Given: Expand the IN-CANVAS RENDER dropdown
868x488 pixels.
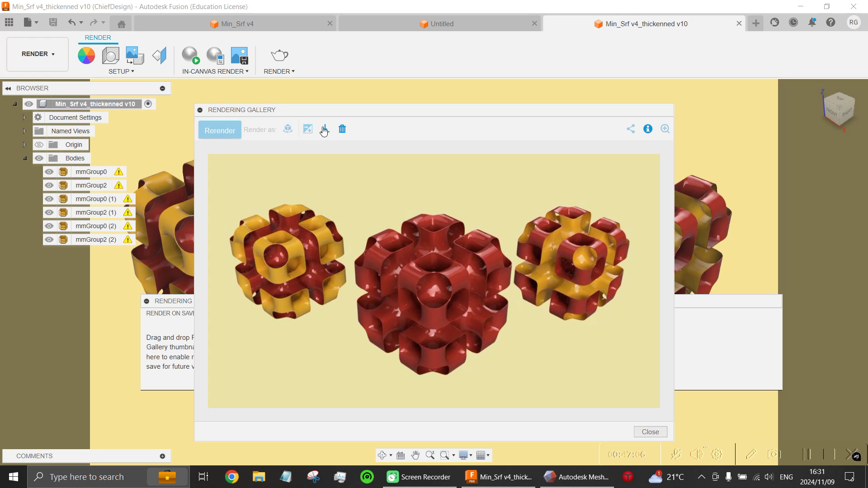Looking at the screenshot, I should [x=215, y=71].
